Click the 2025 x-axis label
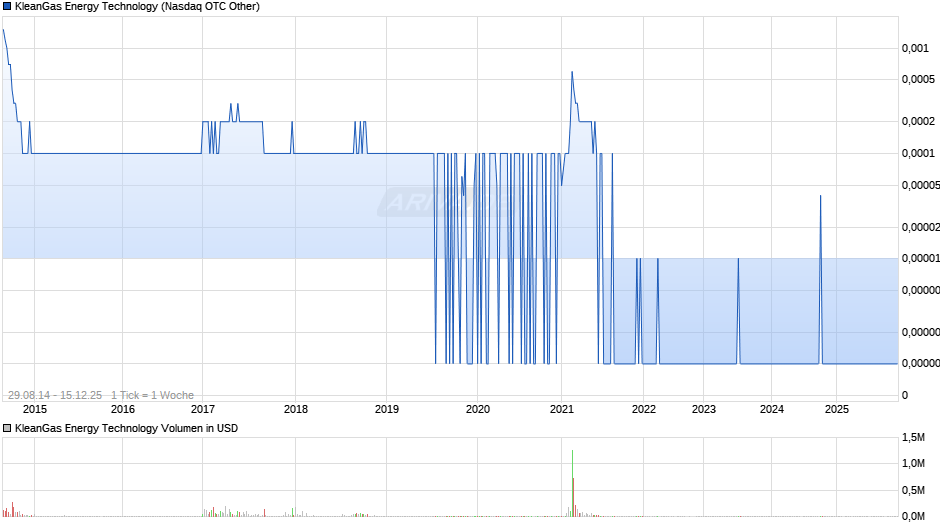 837,409
